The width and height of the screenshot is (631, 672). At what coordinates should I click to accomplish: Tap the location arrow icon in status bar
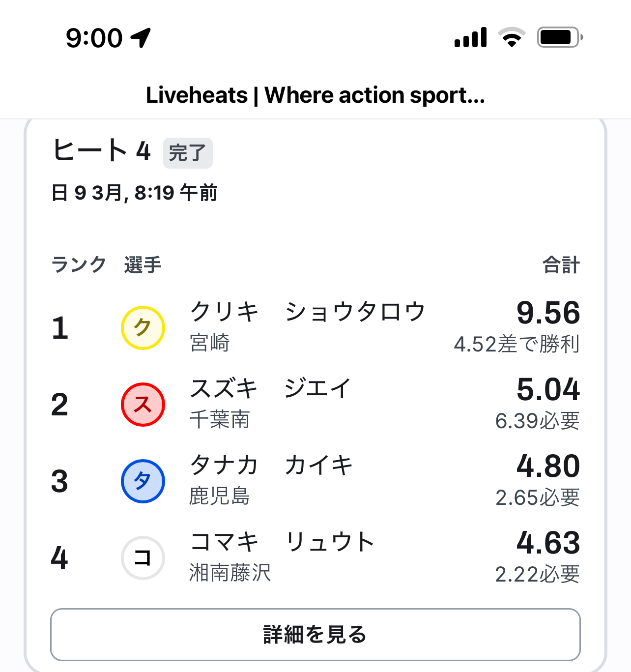pos(141,38)
